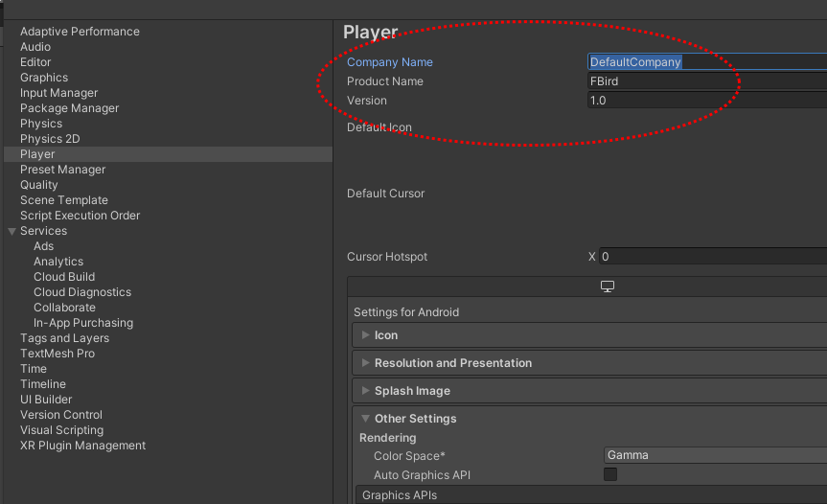Open Script Execution Order settings
827x504 pixels.
click(x=80, y=215)
